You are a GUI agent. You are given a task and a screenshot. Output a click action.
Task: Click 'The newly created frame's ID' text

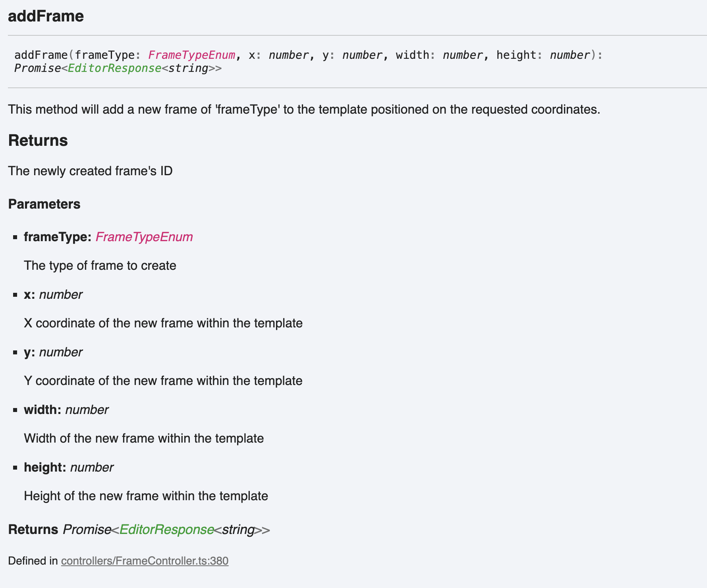(90, 171)
